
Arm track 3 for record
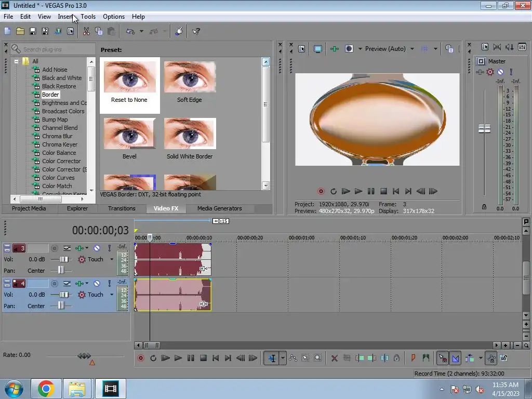click(x=54, y=248)
